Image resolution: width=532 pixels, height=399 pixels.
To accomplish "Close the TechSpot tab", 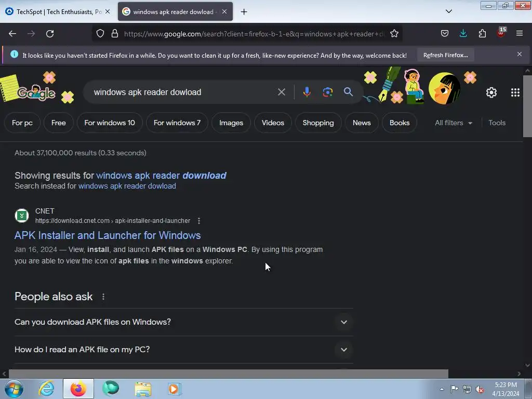I will 108,11.
